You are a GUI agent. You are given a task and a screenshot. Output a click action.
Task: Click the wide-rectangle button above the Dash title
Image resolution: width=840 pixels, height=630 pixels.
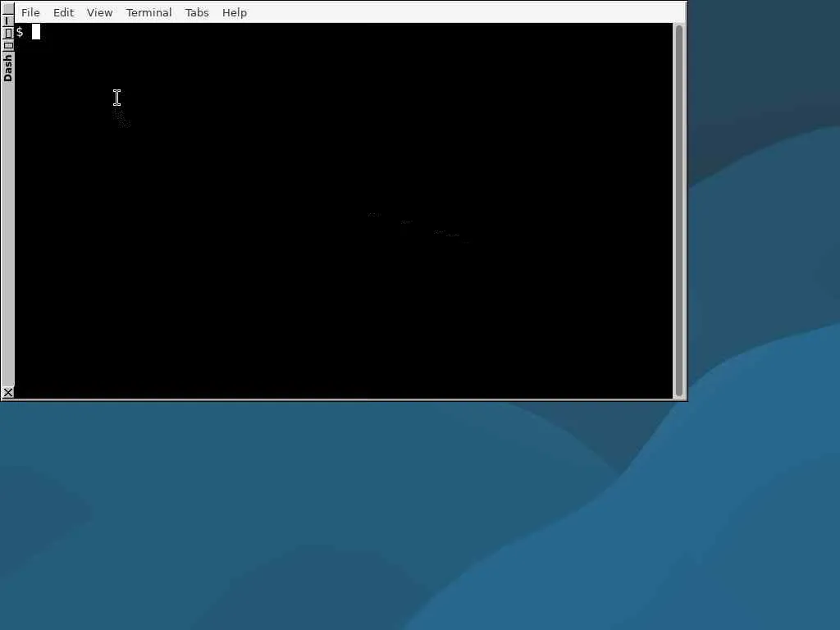(7, 46)
